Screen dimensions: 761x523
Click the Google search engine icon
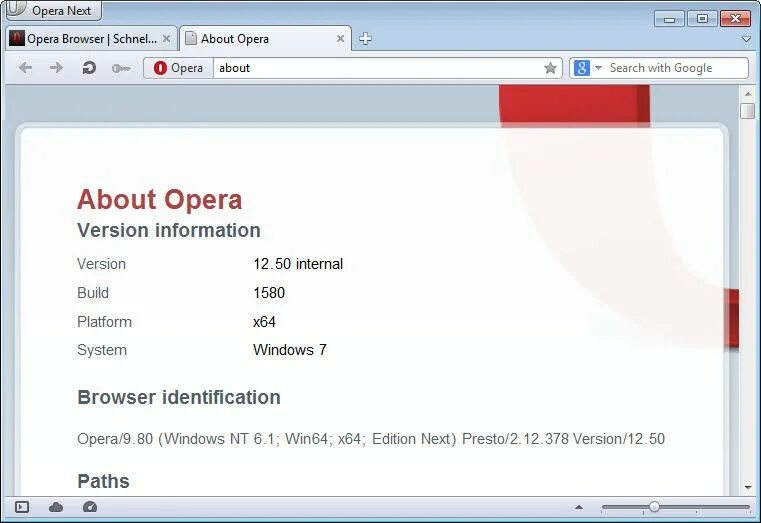click(582, 68)
